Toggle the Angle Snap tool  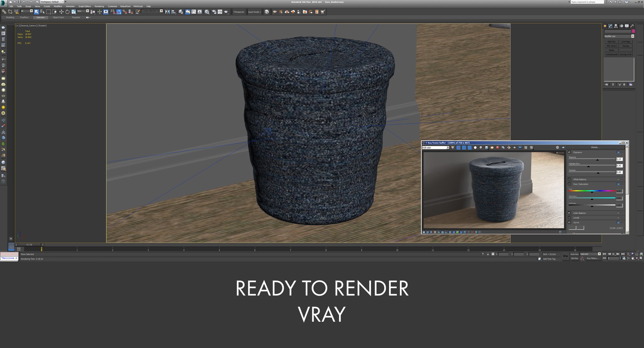(x=119, y=12)
